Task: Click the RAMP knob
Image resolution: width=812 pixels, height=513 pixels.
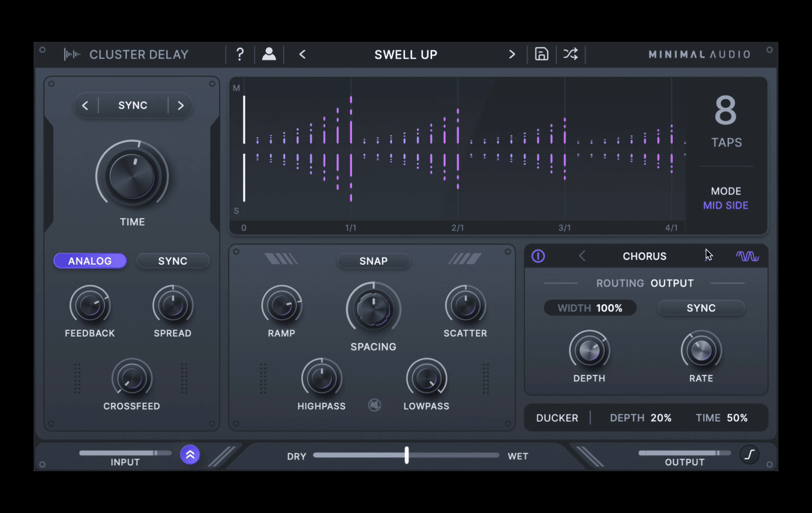Action: 281,305
